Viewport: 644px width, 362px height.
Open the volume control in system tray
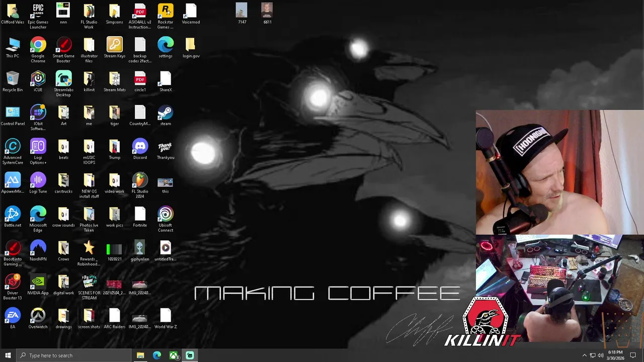(x=601, y=355)
